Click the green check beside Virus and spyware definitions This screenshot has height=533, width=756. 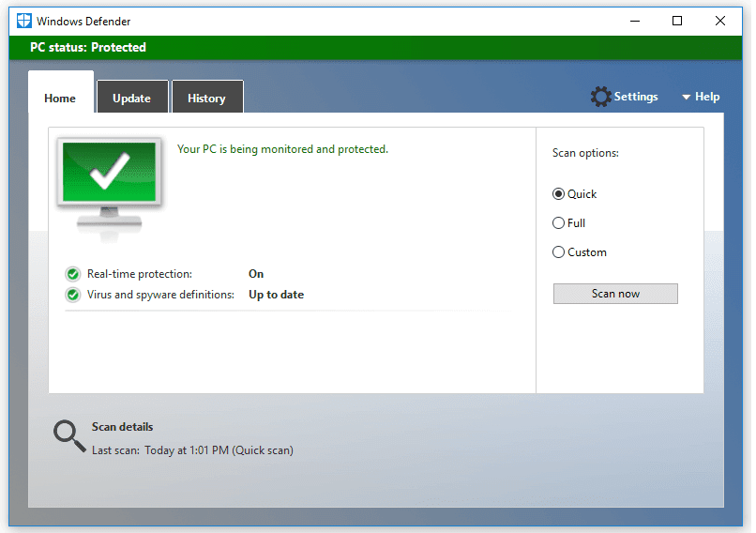pos(73,295)
